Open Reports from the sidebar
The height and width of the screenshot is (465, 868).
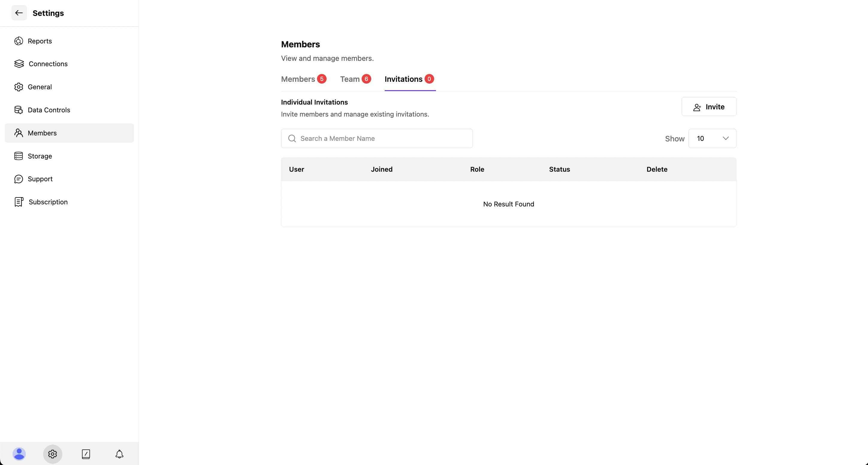point(40,41)
